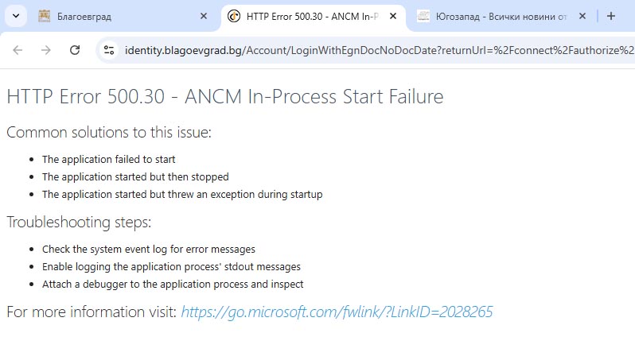Switch to the Благоевград tab
The height and width of the screenshot is (364, 635).
pos(123,17)
